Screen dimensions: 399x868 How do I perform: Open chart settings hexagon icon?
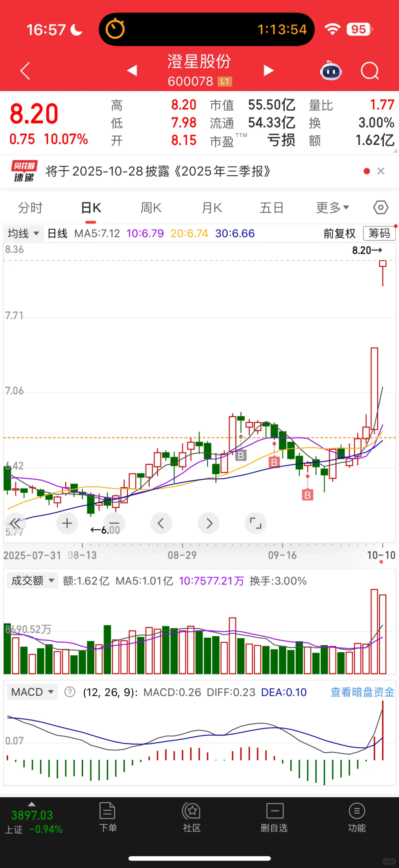(x=381, y=207)
